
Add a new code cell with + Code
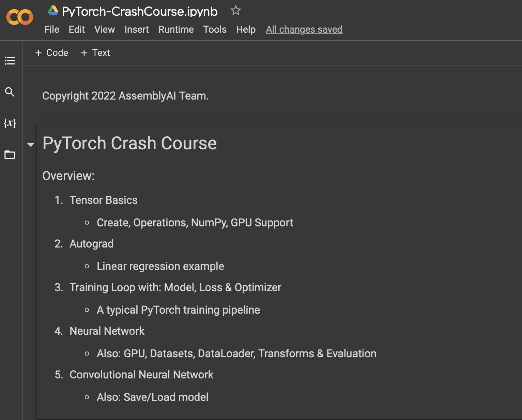click(52, 53)
